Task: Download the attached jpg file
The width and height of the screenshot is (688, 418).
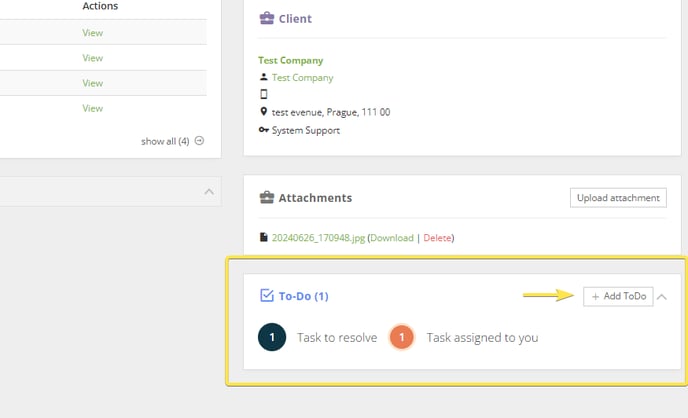Action: click(392, 238)
